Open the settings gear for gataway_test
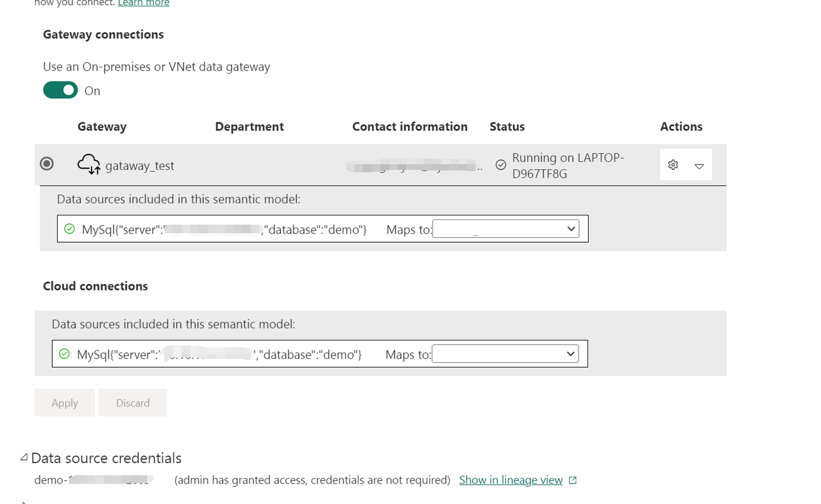The width and height of the screenshot is (821, 504). tap(673, 165)
